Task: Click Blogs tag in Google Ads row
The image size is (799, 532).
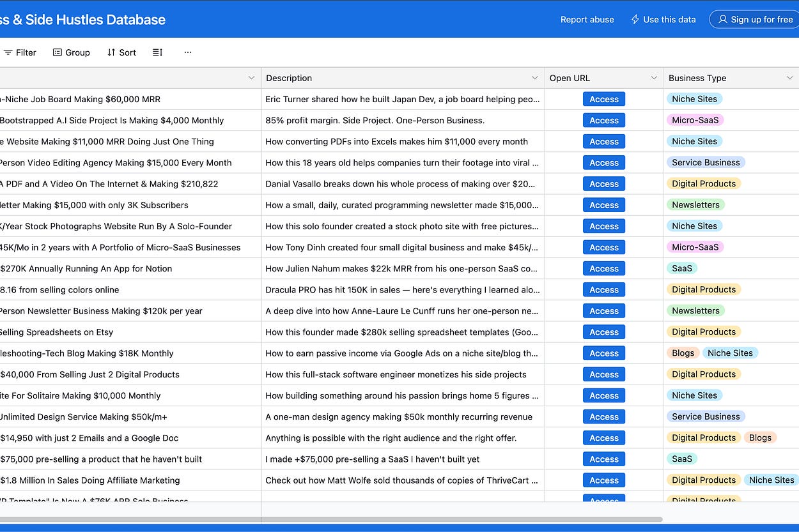Action: coord(683,353)
